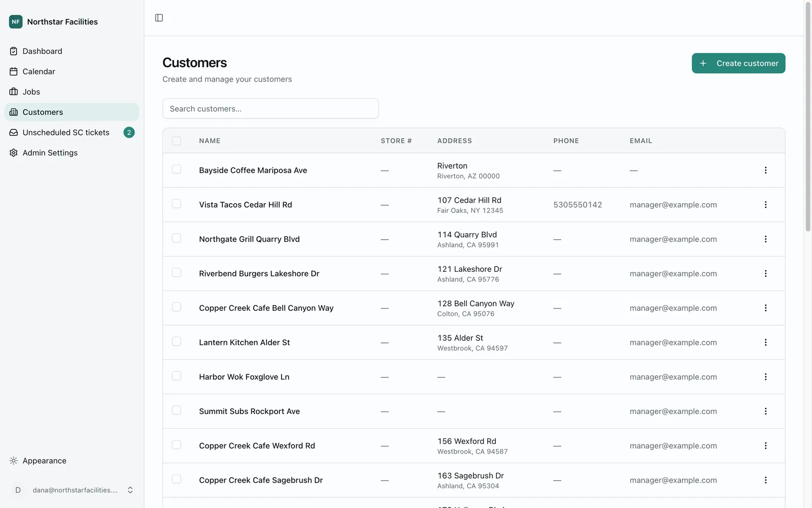
Task: Check the Lantern Kitchen Alder St row
Action: pos(177,341)
